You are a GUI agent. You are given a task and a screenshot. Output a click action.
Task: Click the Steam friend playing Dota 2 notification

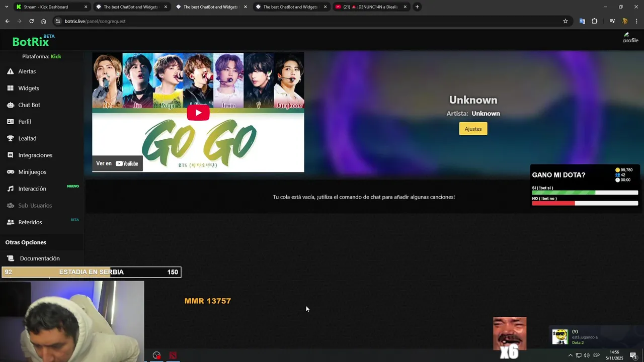pos(595,337)
